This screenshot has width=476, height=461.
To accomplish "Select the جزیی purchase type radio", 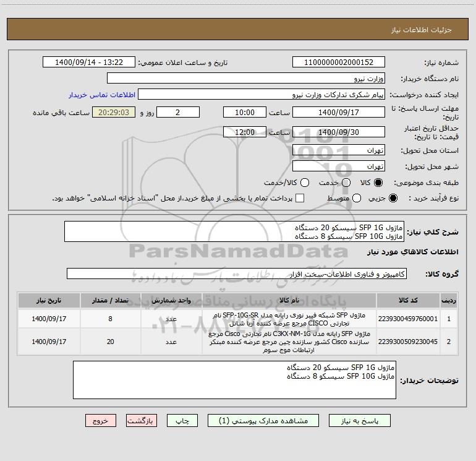I will [393, 198].
